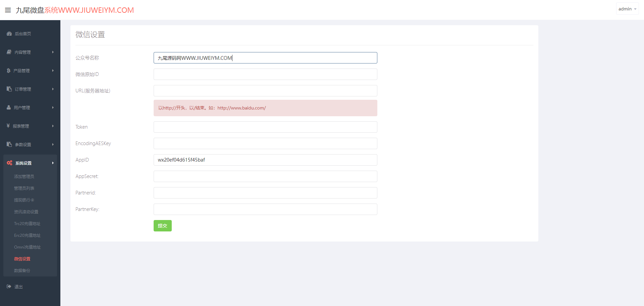The image size is (644, 306).
Task: Click the 微信设置 page heading
Action: point(90,35)
